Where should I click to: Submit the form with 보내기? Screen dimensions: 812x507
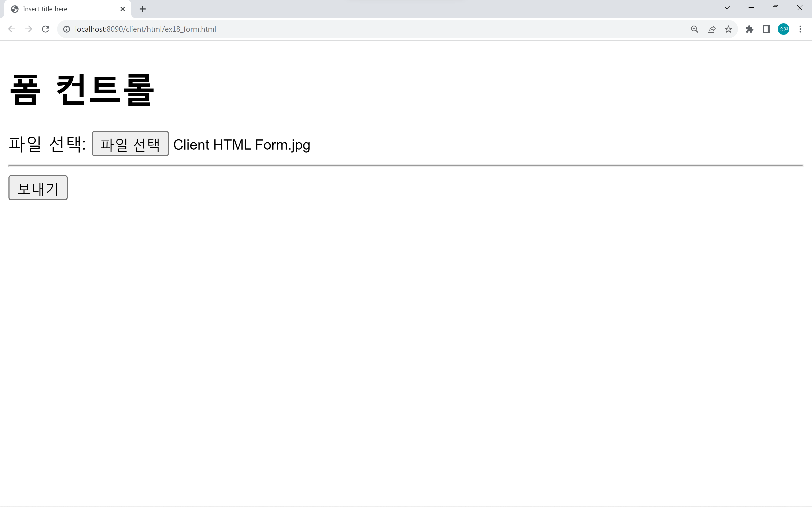(x=38, y=188)
